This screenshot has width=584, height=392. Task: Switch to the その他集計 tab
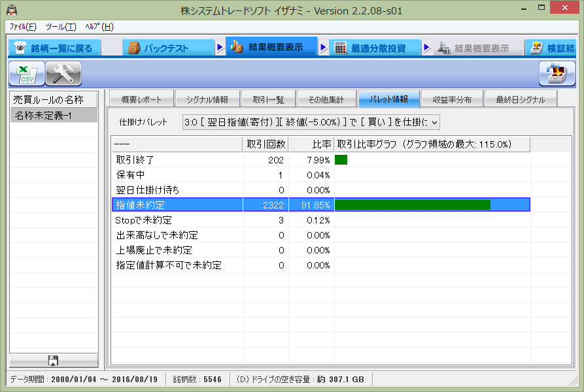click(326, 99)
